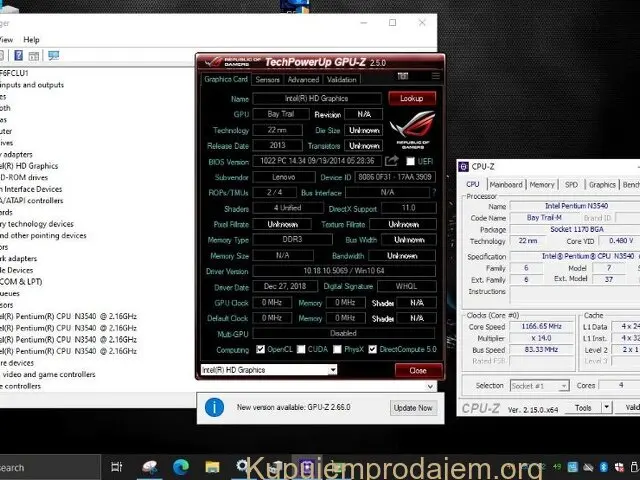Open the Intel(R) HD Graphics GPU dropdown

(332, 370)
